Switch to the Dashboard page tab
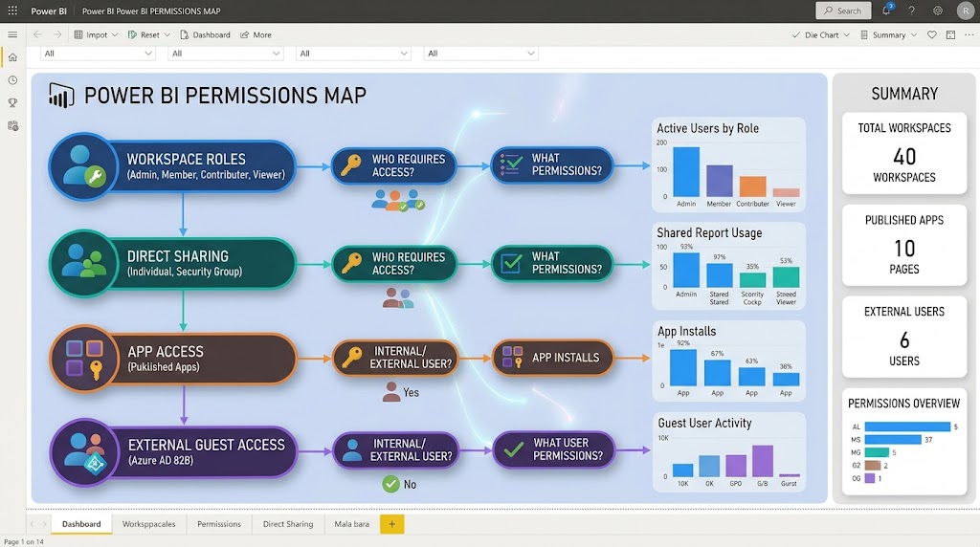Image resolution: width=980 pixels, height=547 pixels. pos(81,524)
